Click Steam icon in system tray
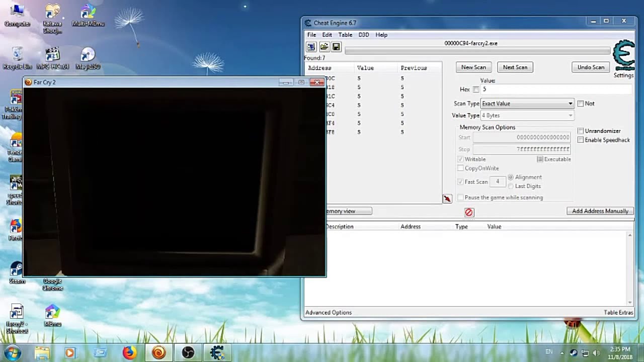Viewport: 644px width, 362px height. coord(574,353)
